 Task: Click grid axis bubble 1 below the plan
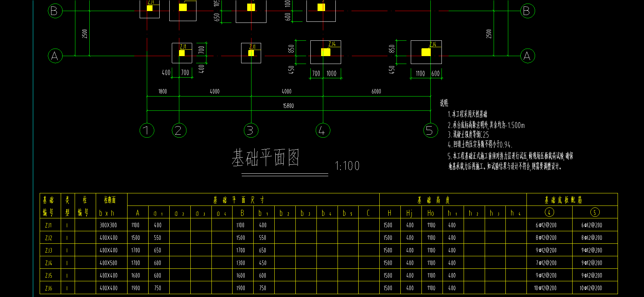147,130
